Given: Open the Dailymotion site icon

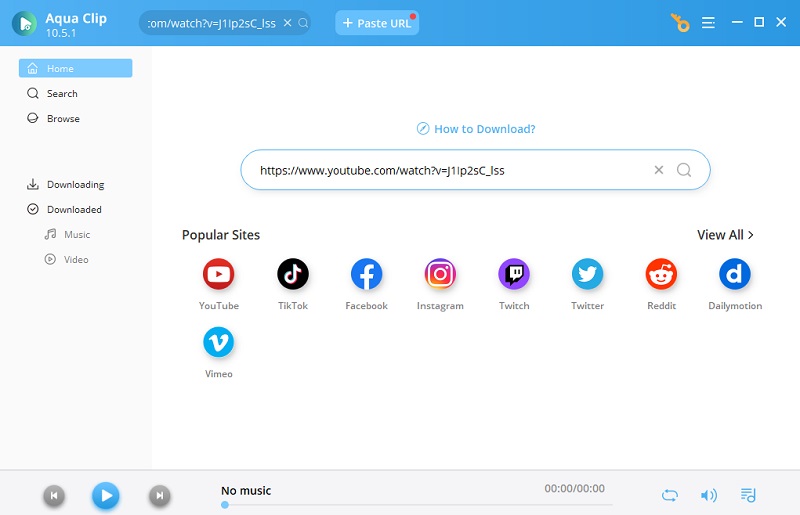Looking at the screenshot, I should click(x=735, y=274).
